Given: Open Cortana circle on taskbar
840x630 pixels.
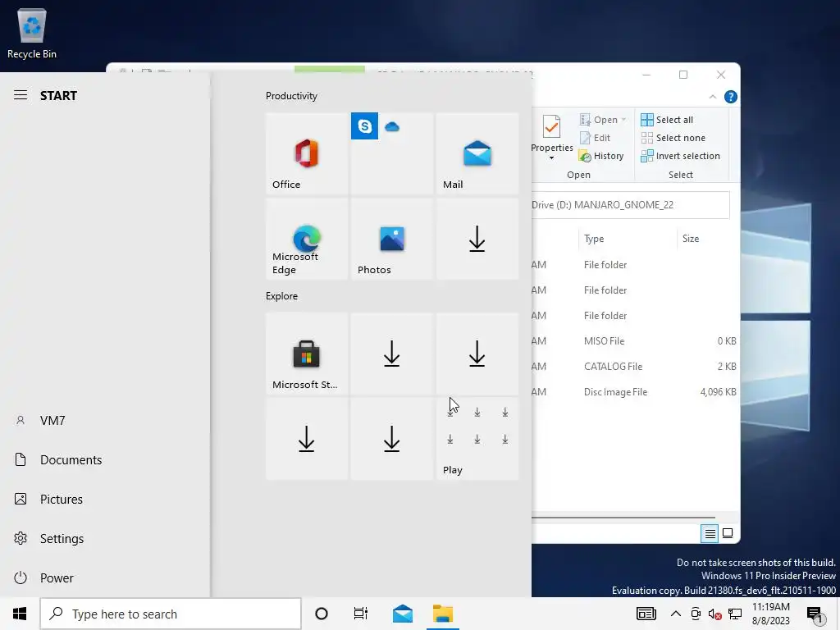Looking at the screenshot, I should tap(322, 614).
